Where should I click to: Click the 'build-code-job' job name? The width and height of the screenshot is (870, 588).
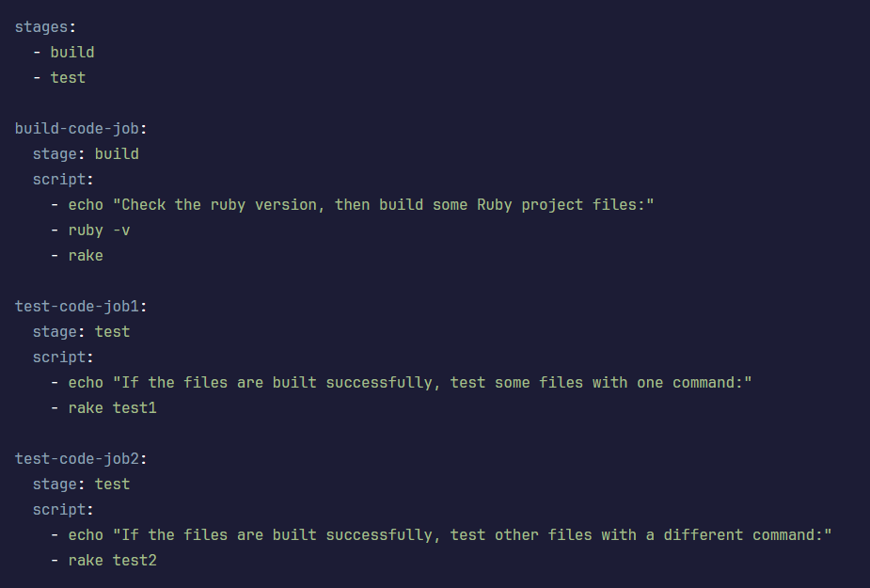pos(77,128)
